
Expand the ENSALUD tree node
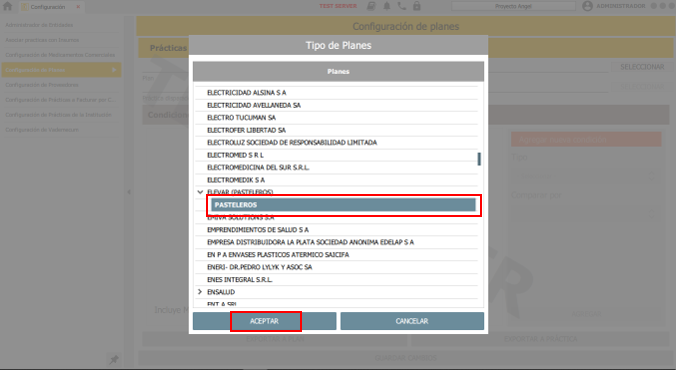[x=200, y=292]
